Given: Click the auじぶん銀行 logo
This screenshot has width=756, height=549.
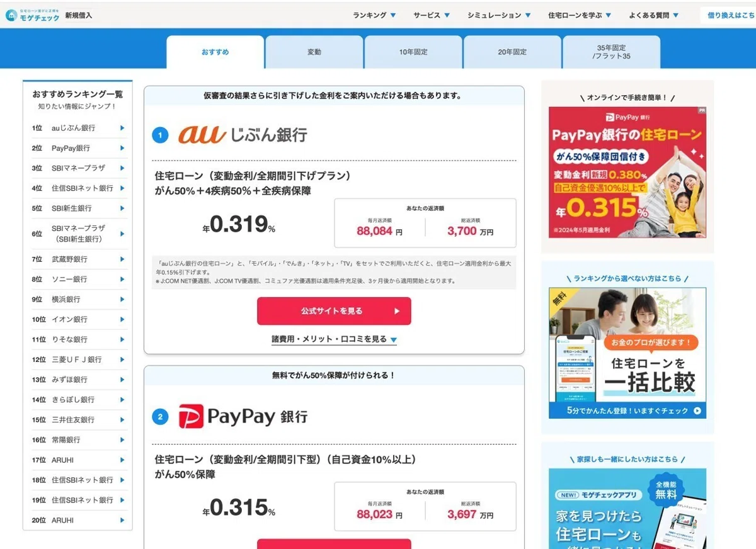Looking at the screenshot, I should [x=243, y=134].
